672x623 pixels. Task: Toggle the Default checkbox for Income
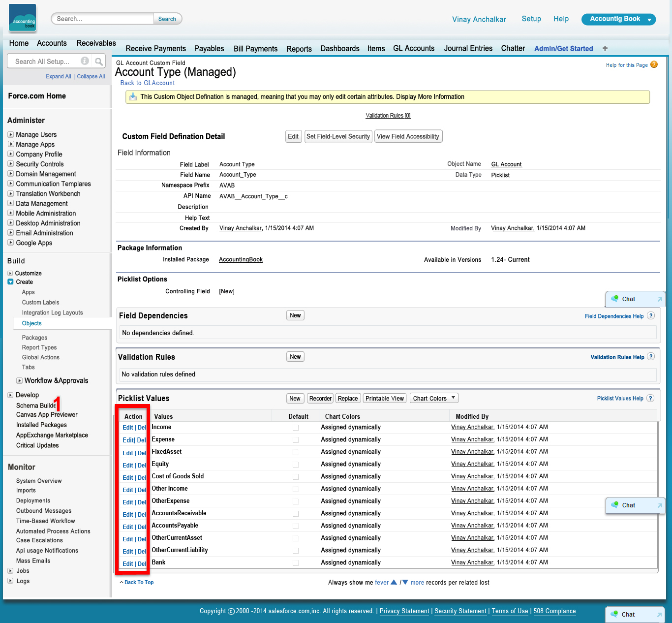click(296, 428)
